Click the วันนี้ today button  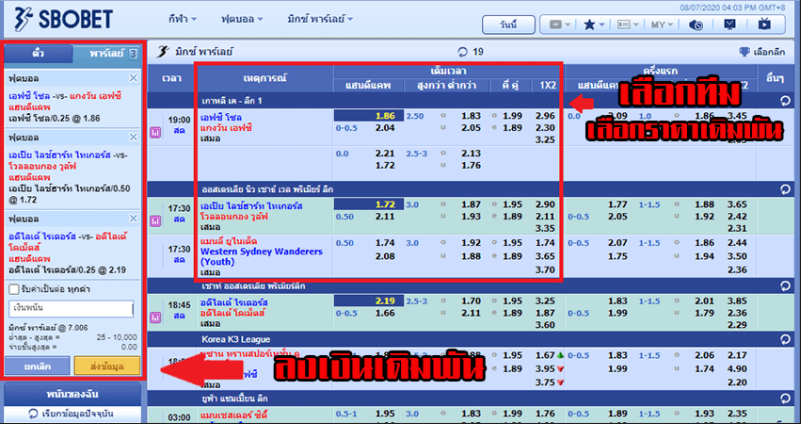click(509, 25)
